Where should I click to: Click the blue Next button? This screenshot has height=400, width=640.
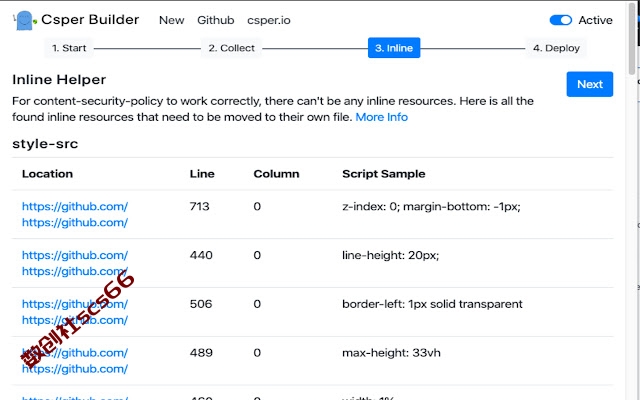click(x=589, y=84)
